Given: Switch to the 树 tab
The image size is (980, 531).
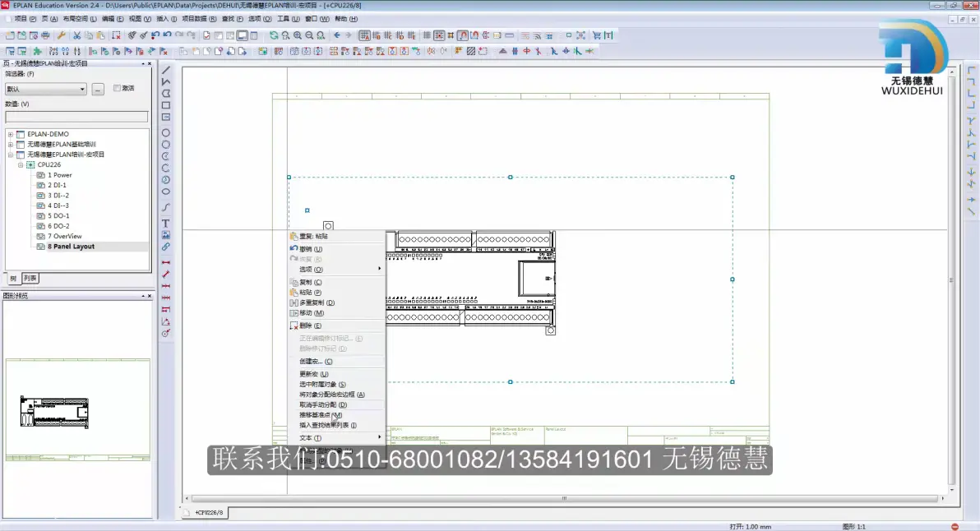Looking at the screenshot, I should point(13,278).
